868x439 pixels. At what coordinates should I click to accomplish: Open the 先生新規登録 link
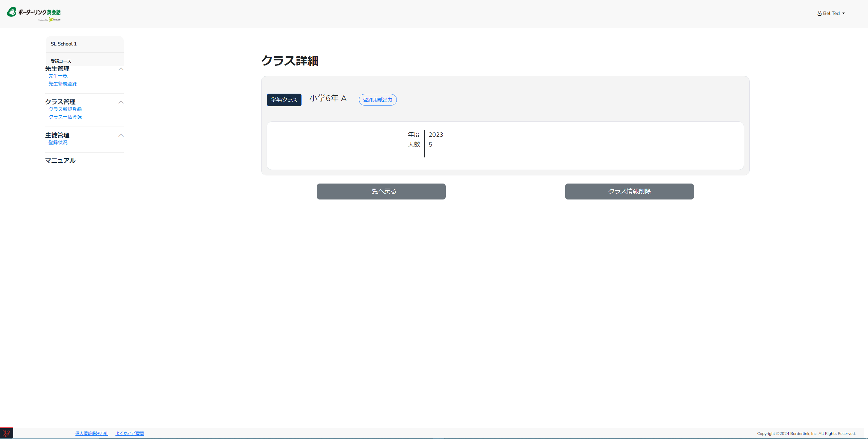point(63,84)
